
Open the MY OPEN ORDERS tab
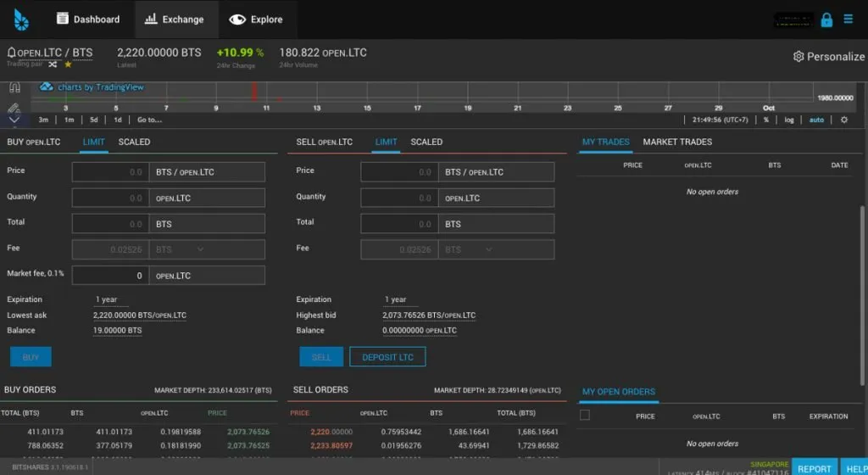click(x=618, y=392)
